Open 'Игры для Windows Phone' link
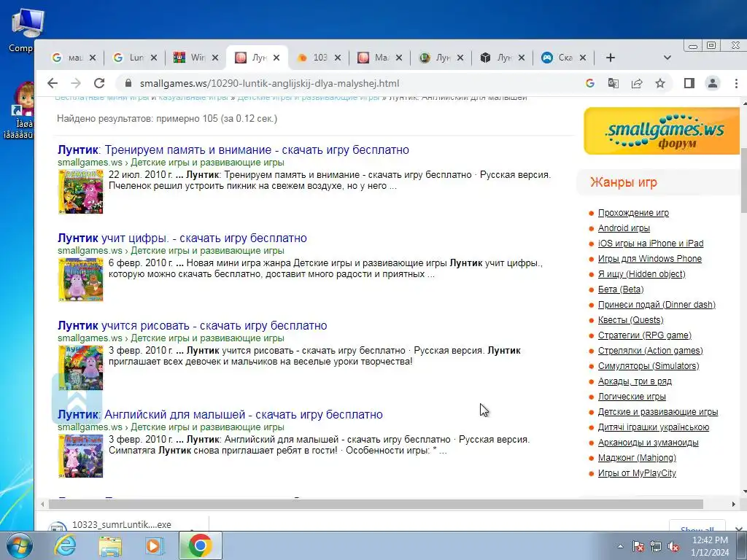Image resolution: width=747 pixels, height=560 pixels. click(x=650, y=259)
